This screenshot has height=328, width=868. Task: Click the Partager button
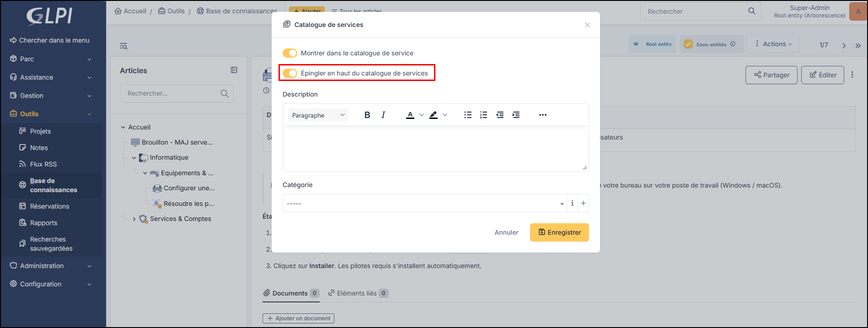tap(772, 75)
